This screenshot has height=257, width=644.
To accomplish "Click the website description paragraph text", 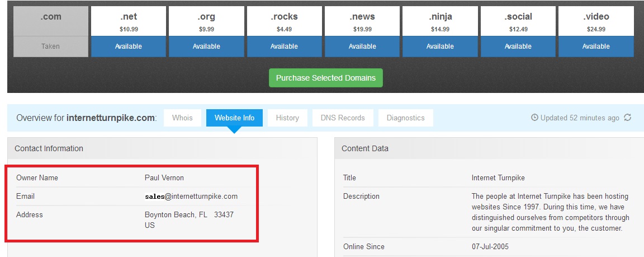I will (550, 212).
